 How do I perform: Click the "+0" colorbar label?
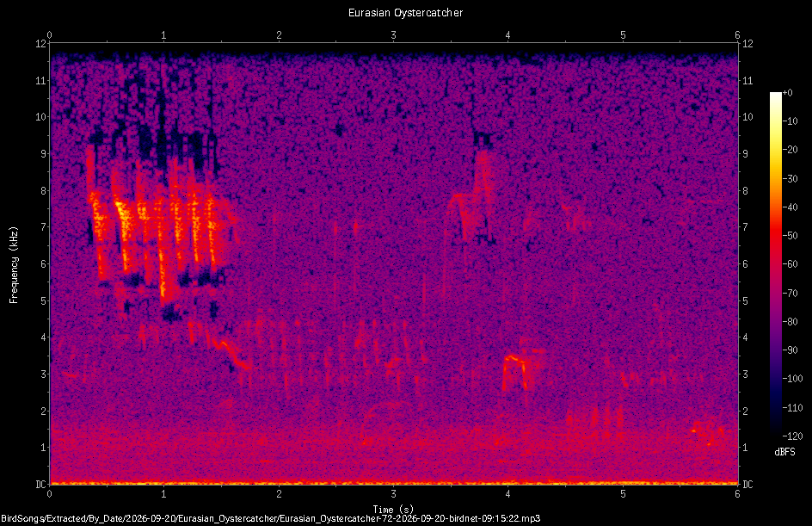[788, 93]
